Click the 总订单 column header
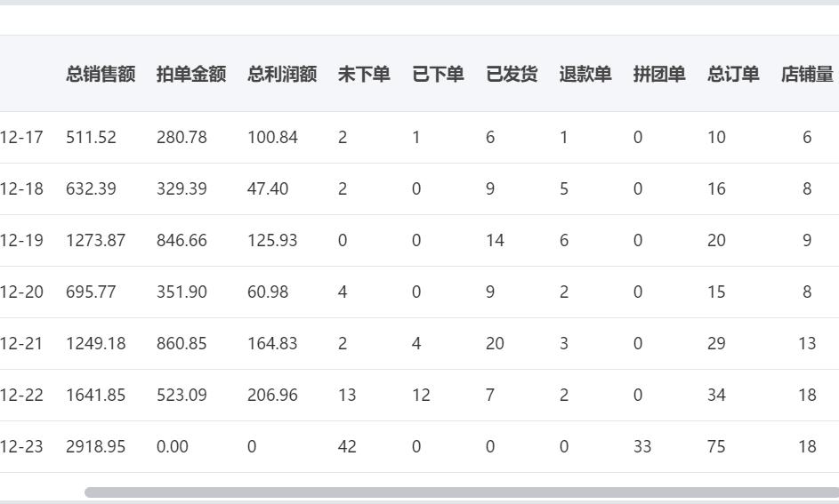The height and width of the screenshot is (504, 839). coord(733,75)
